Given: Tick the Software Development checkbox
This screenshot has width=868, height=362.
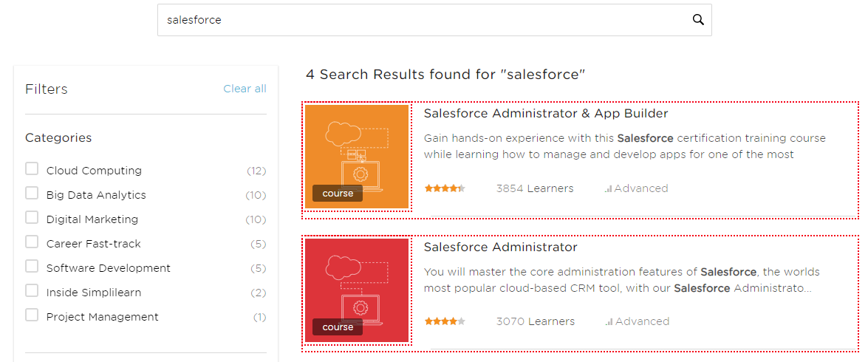Looking at the screenshot, I should 32,267.
